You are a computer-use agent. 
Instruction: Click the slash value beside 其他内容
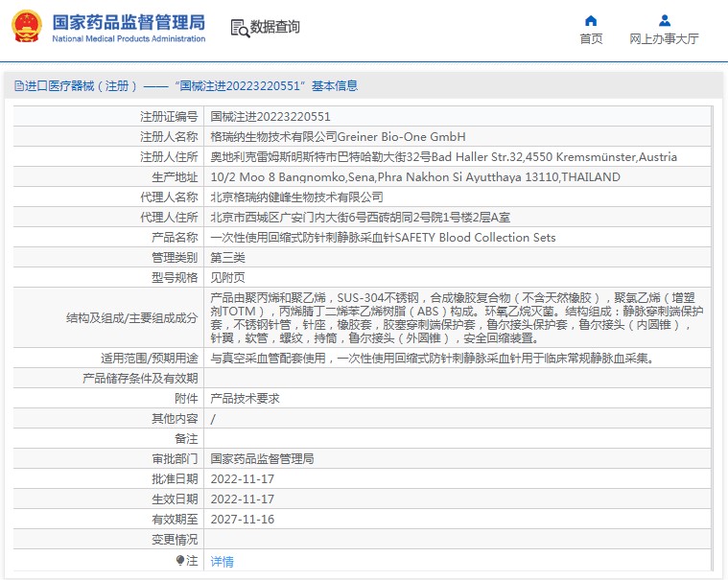[x=213, y=419]
